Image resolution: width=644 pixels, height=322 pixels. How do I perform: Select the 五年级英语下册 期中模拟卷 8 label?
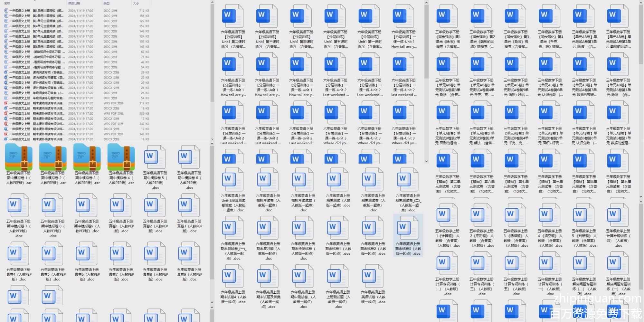pos(53,229)
